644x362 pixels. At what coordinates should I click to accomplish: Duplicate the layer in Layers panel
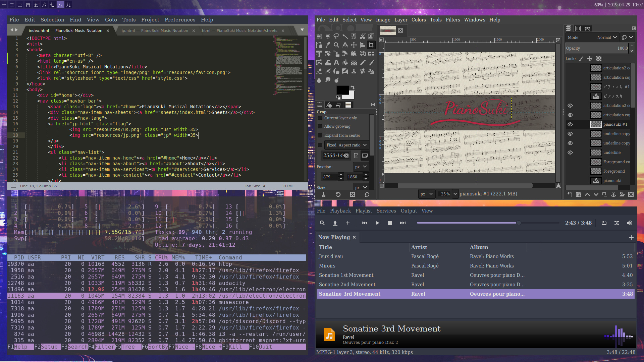tap(605, 194)
